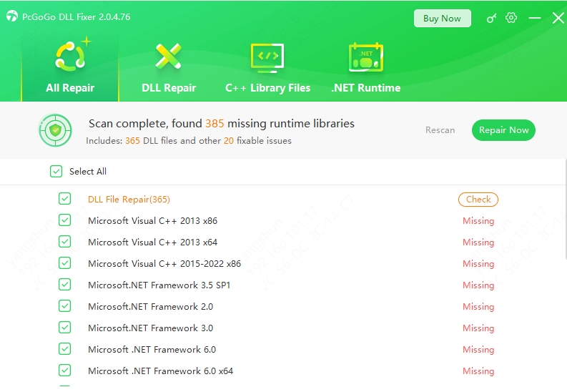Toggle Visual C++ 2013 x86 checkbox
Screen dimensions: 567x392
point(65,220)
